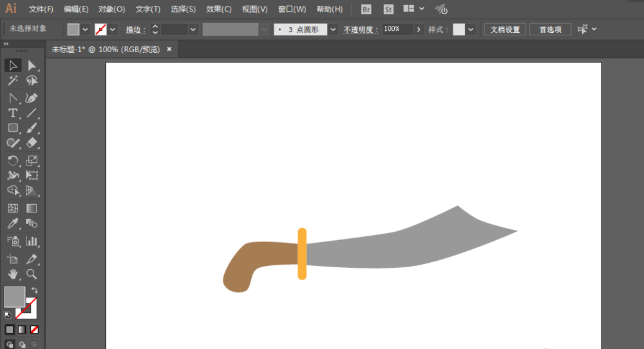Select the Hand tool
This screenshot has width=644, height=349.
[x=12, y=274]
